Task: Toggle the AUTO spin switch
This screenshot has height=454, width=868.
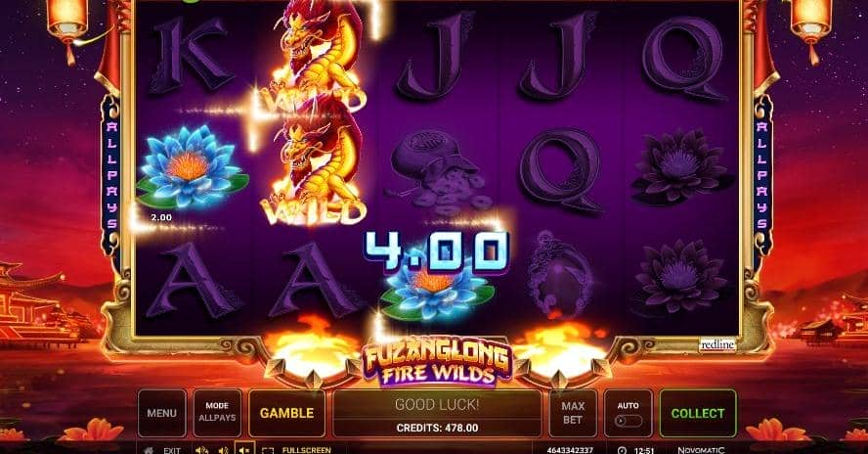Action: pos(629,421)
